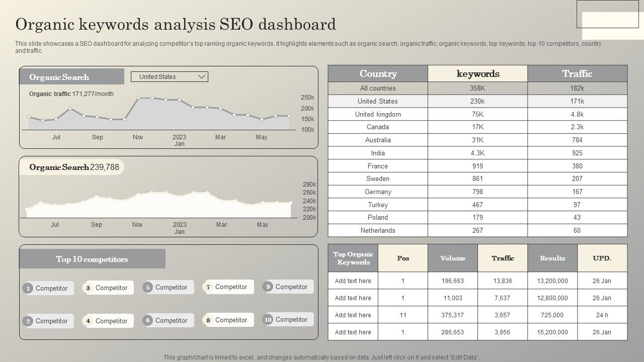The height and width of the screenshot is (362, 644).
Task: Click the Pos column header
Action: pos(403,258)
